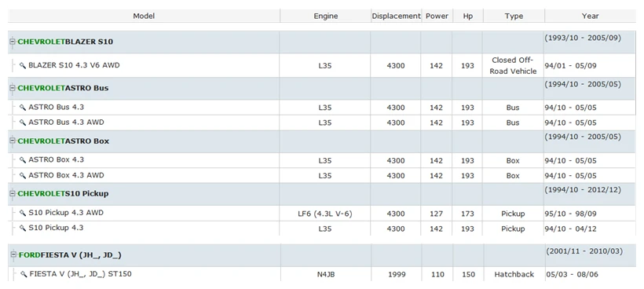Click magnifier icon beside S10 Pickup 4.3 AWD
Image resolution: width=644 pixels, height=289 pixels.
click(23, 213)
